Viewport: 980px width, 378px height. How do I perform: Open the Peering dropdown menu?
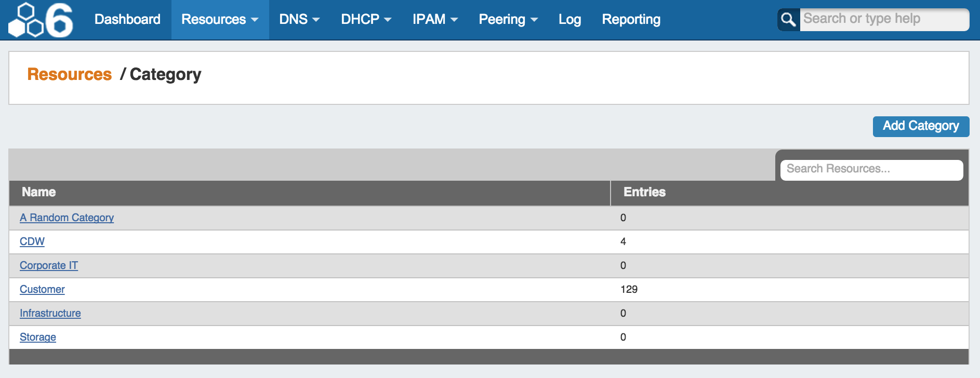[x=508, y=20]
